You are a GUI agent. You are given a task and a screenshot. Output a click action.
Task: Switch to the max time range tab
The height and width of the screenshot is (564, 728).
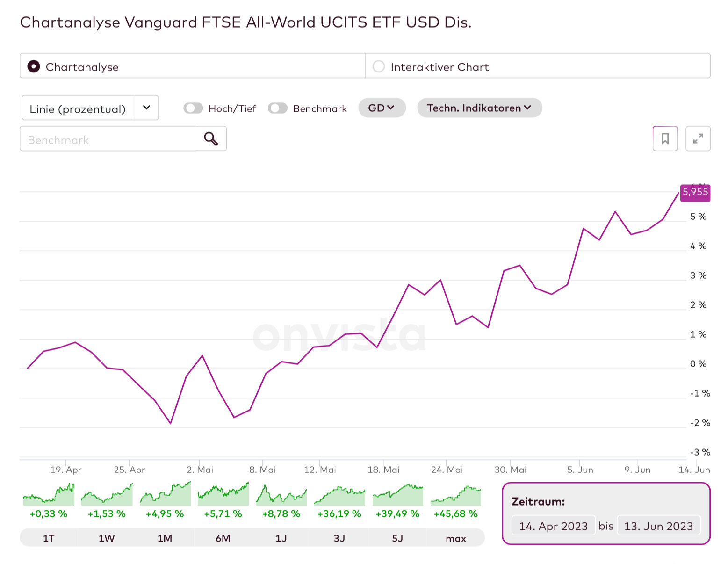pyautogui.click(x=455, y=538)
